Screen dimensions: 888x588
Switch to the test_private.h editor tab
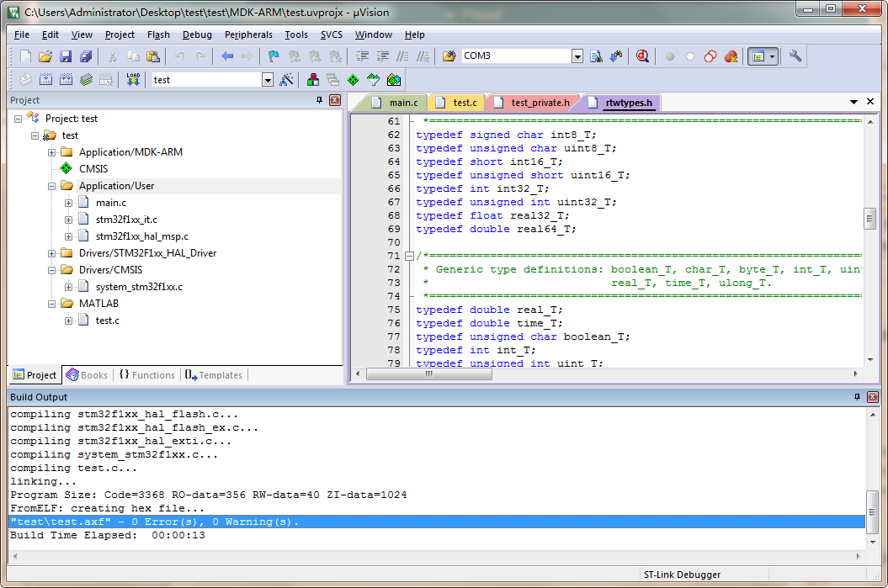[540, 103]
